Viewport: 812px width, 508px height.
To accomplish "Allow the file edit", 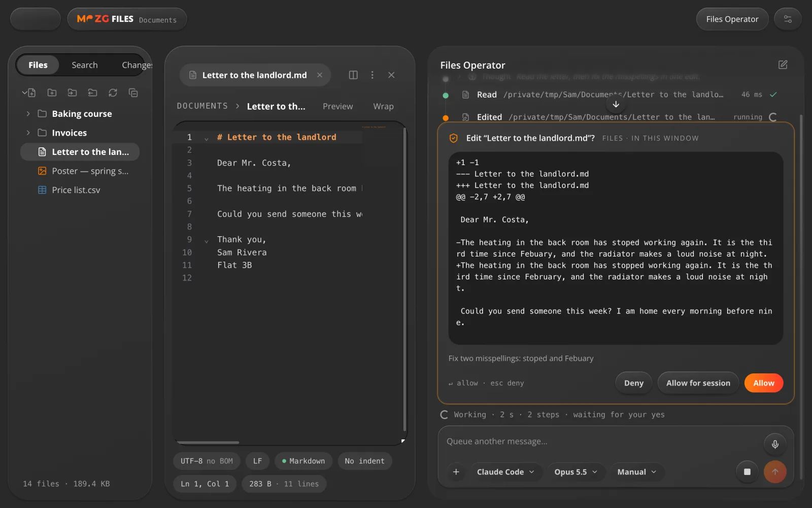I will pos(764,383).
